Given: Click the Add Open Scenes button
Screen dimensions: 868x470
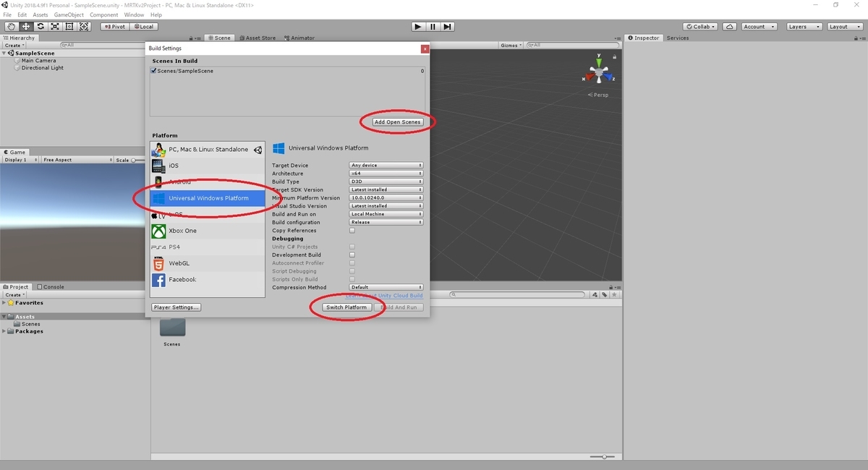Looking at the screenshot, I should point(398,121).
